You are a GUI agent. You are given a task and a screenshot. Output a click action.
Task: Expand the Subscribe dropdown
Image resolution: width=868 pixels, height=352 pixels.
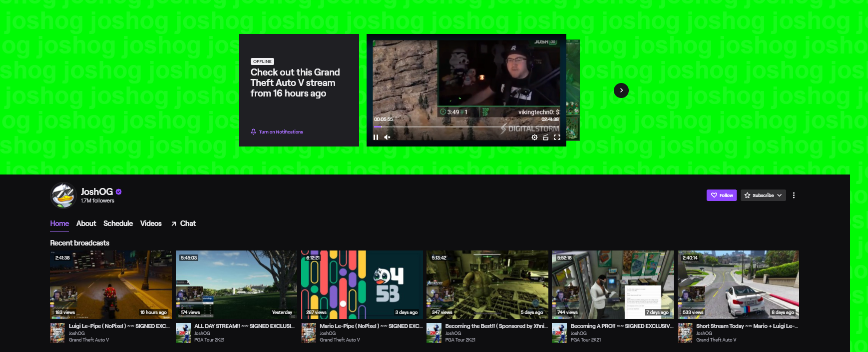click(x=763, y=195)
